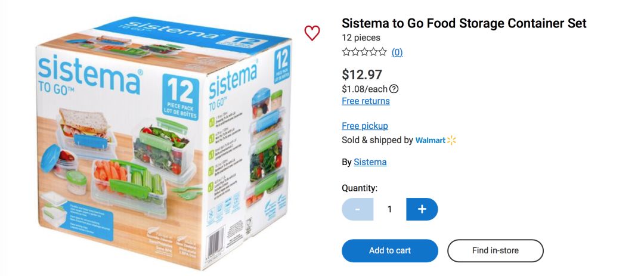Click the product title heading
This screenshot has height=276, width=644.
coord(464,23)
